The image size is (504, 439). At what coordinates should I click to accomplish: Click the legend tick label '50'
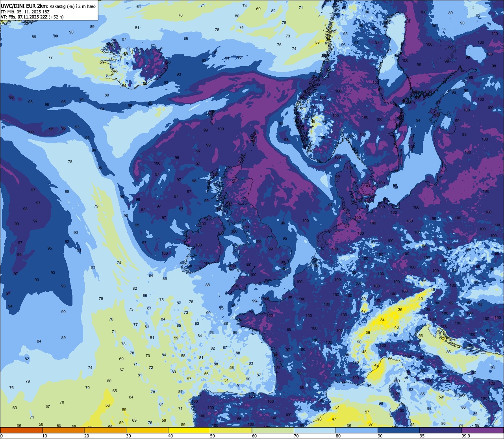[x=212, y=435]
